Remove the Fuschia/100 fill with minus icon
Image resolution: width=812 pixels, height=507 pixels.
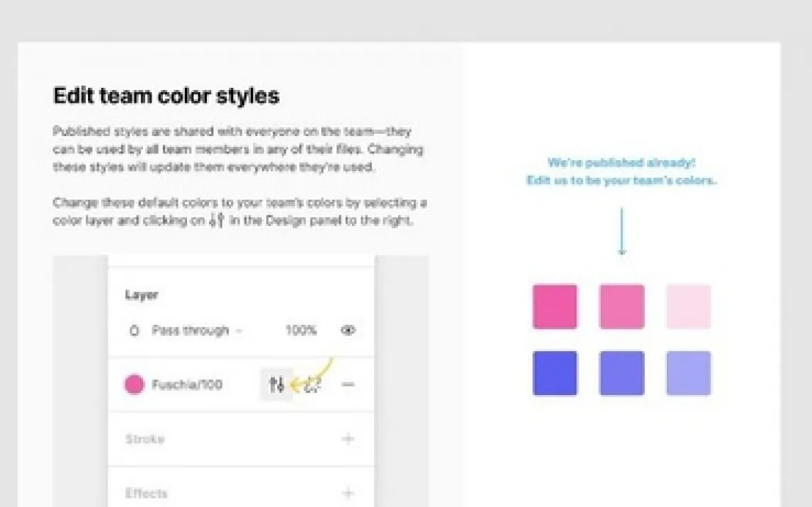[348, 384]
